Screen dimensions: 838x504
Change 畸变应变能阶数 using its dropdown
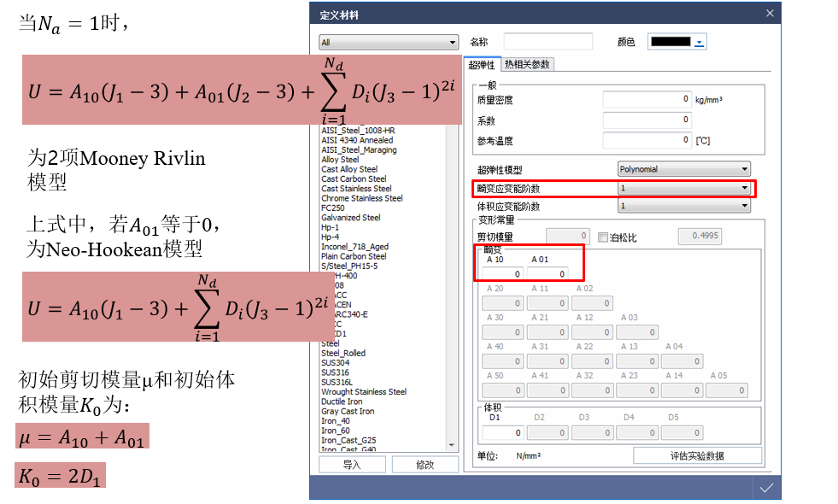(683, 188)
